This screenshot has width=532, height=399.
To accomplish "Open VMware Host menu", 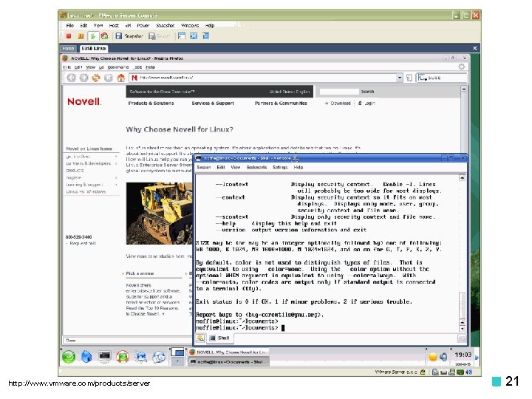I will click(x=114, y=25).
